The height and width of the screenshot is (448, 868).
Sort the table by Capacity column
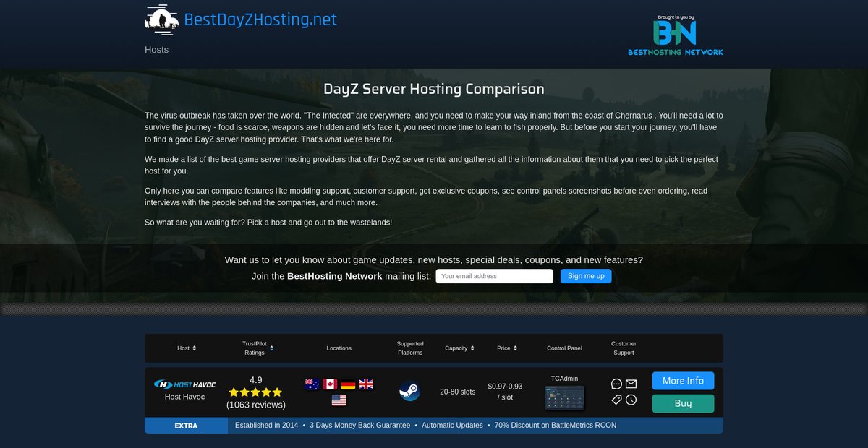point(460,348)
